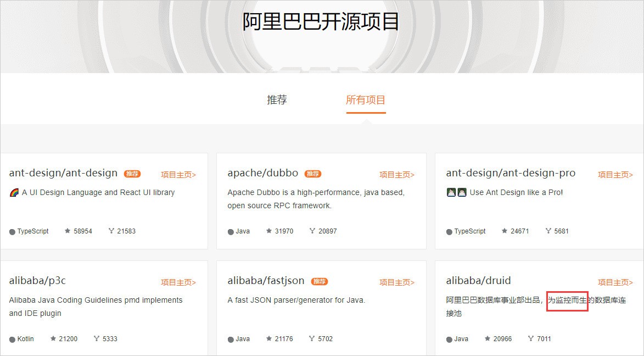Click the fork icon beside 5333
This screenshot has width=644, height=356.
[97, 339]
